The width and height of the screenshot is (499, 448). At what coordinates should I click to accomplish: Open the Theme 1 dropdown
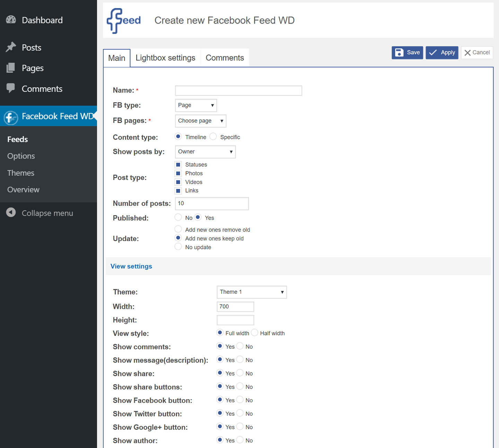[252, 292]
